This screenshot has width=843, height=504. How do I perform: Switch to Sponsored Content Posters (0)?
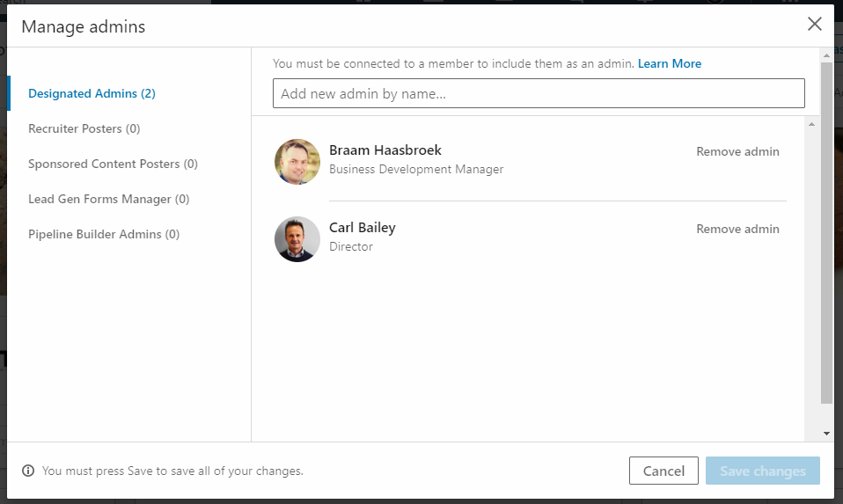pyautogui.click(x=113, y=164)
